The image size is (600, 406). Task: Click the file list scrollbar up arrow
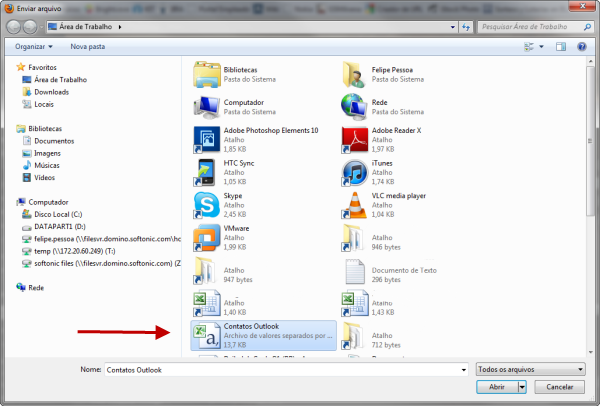pos(591,61)
